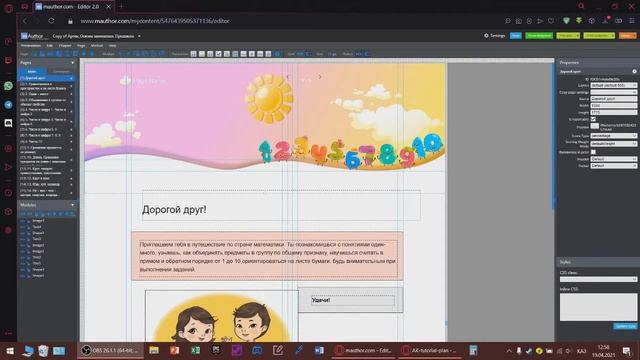Select the 'Удачи!' text module on canvas
Image resolution: width=640 pixels, height=360 pixels.
(353, 300)
